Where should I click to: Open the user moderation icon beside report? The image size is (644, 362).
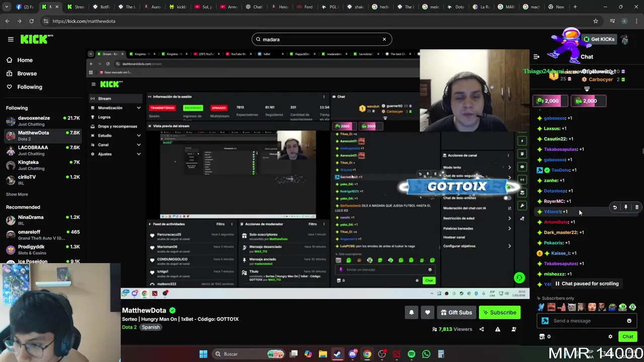point(514,329)
